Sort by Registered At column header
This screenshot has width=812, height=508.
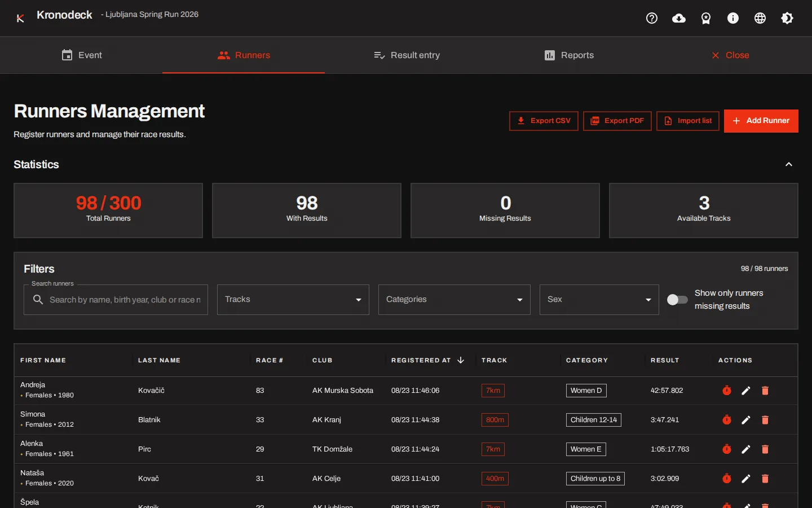coord(421,360)
